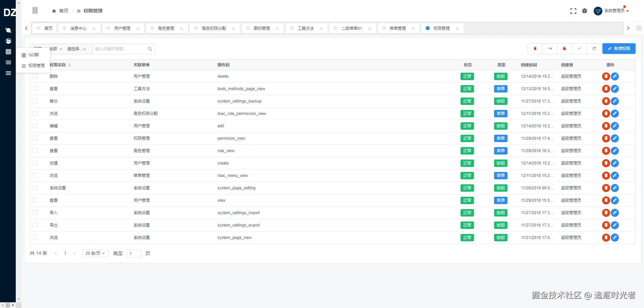Go to the previous page in pagination
The width and height of the screenshot is (644, 308).
pyautogui.click(x=56, y=253)
